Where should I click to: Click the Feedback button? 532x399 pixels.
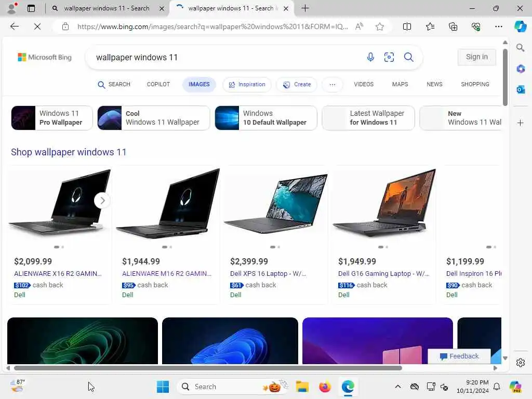click(459, 356)
